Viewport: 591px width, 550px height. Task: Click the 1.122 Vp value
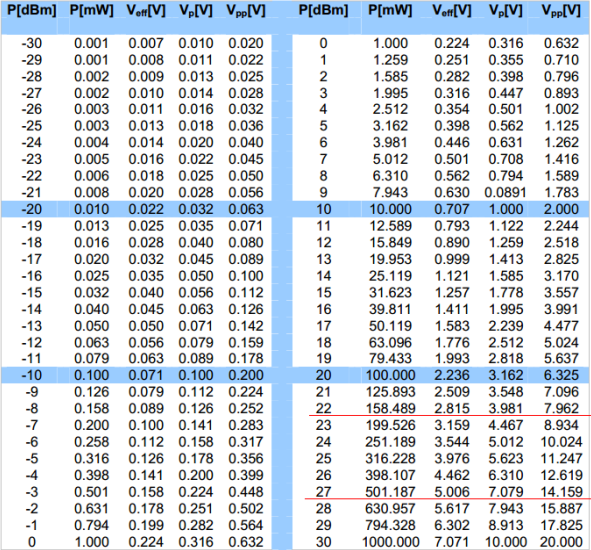point(506,226)
